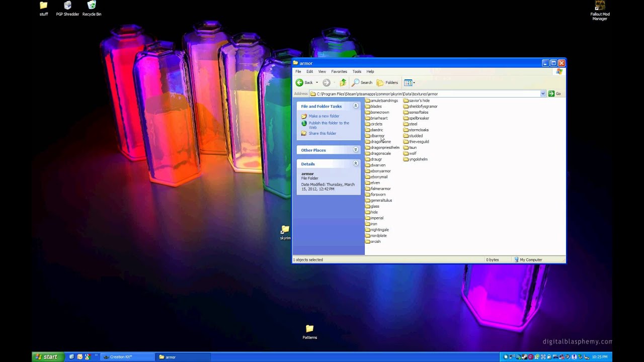Select the elven folder icon

coord(368,183)
